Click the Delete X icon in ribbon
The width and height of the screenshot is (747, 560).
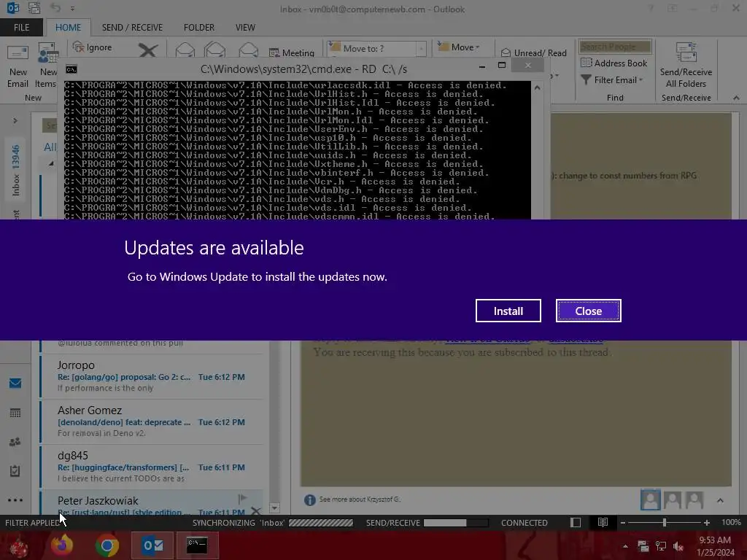[x=148, y=50]
